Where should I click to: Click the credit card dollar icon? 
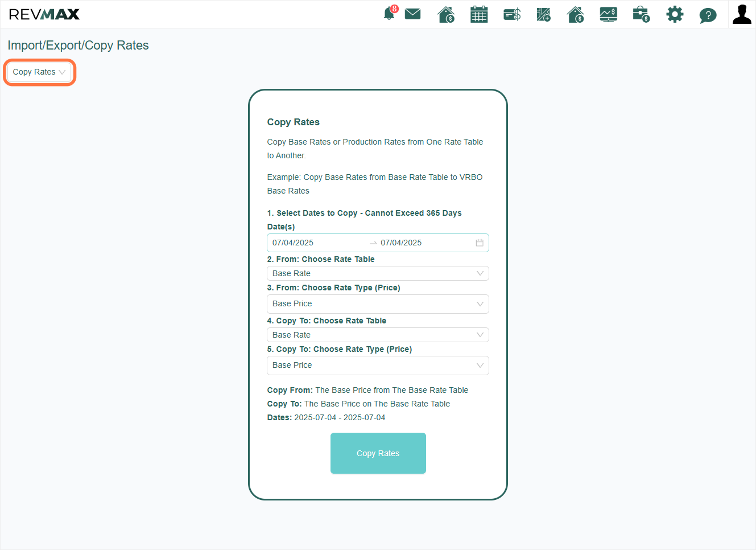[x=512, y=14]
